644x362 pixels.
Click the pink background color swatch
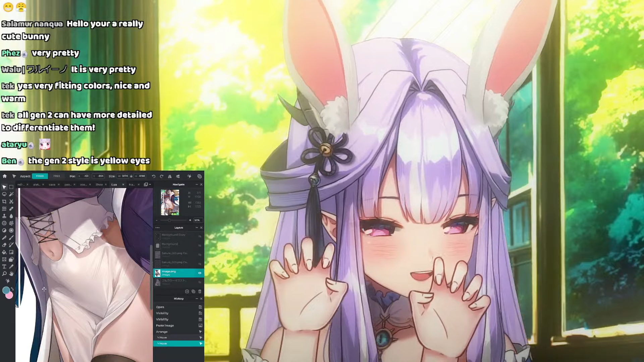tap(10, 295)
